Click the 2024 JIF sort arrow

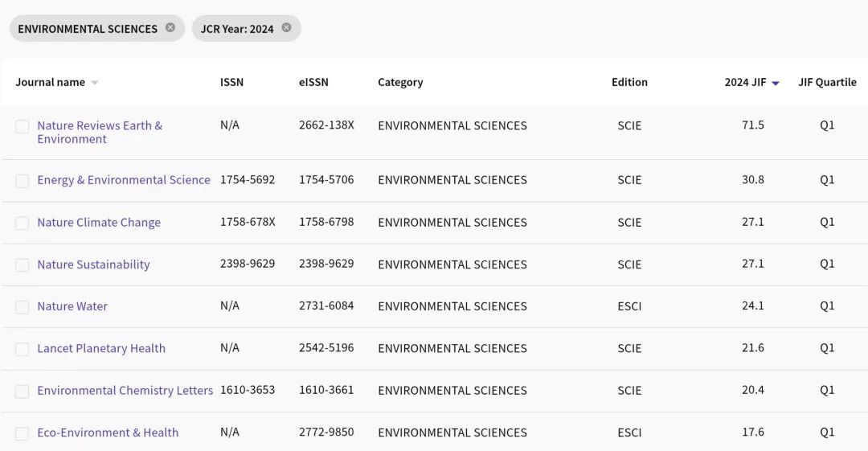click(776, 83)
